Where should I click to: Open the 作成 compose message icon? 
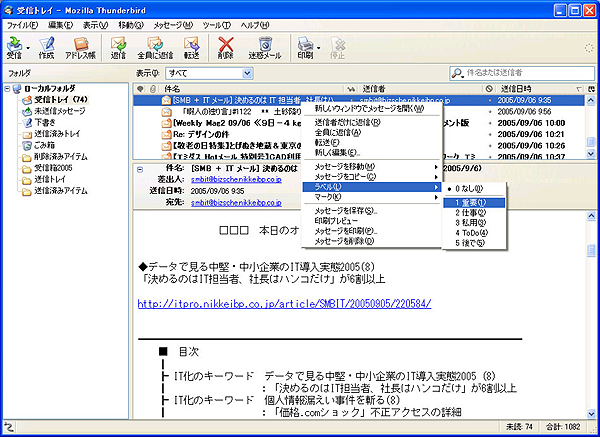click(46, 47)
